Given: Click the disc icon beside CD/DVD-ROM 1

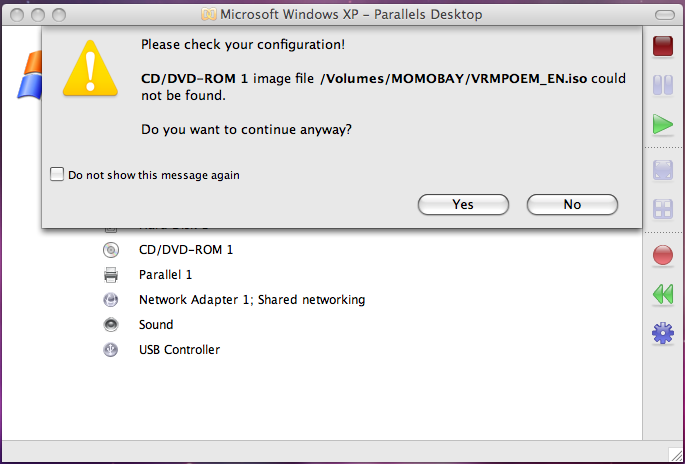Looking at the screenshot, I should click(111, 250).
